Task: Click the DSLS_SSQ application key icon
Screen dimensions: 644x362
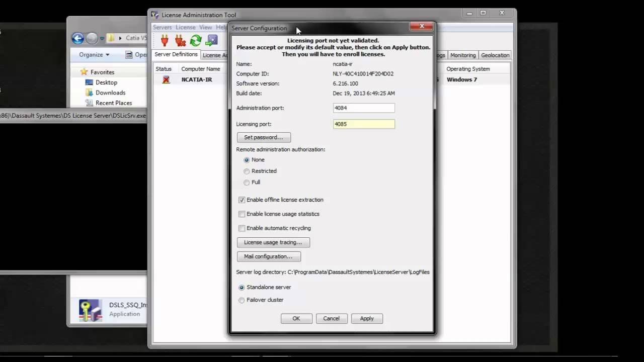Action: (x=91, y=310)
